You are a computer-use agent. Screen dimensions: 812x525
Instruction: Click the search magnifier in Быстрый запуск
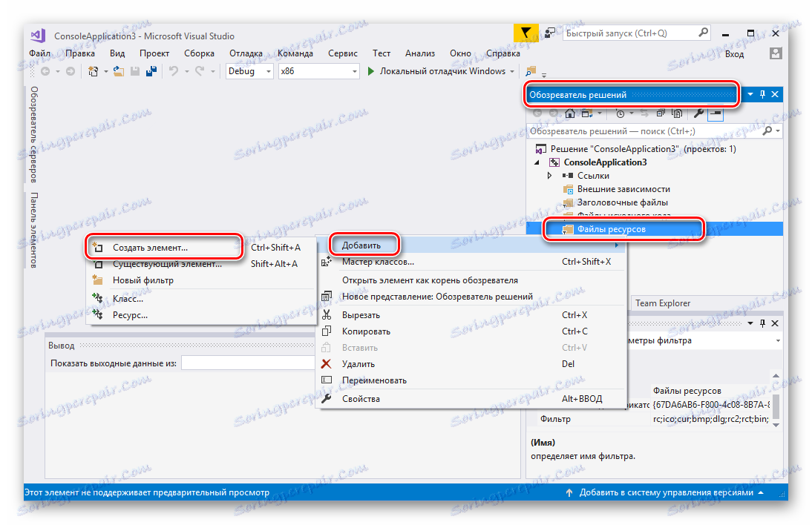point(702,33)
